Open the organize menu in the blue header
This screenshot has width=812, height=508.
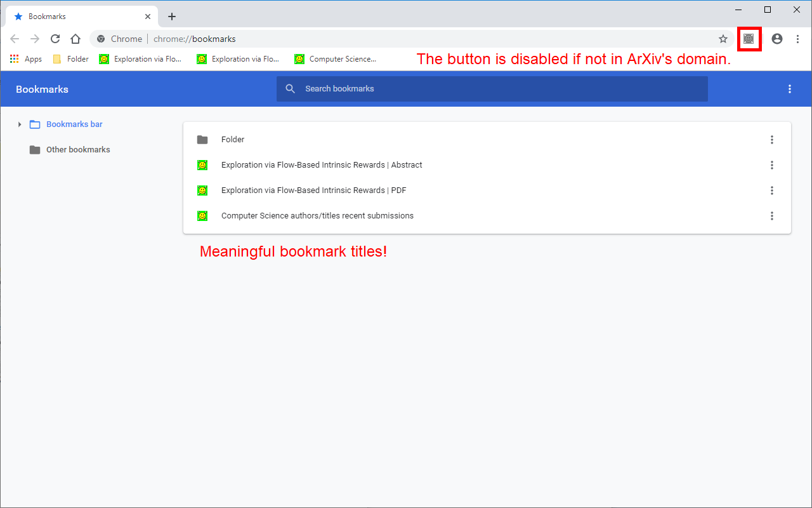pyautogui.click(x=789, y=89)
